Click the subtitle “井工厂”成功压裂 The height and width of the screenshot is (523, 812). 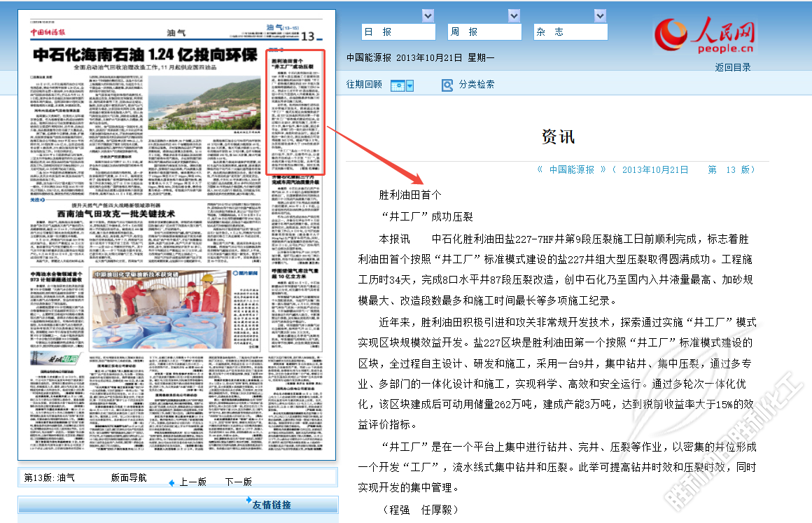tap(426, 217)
